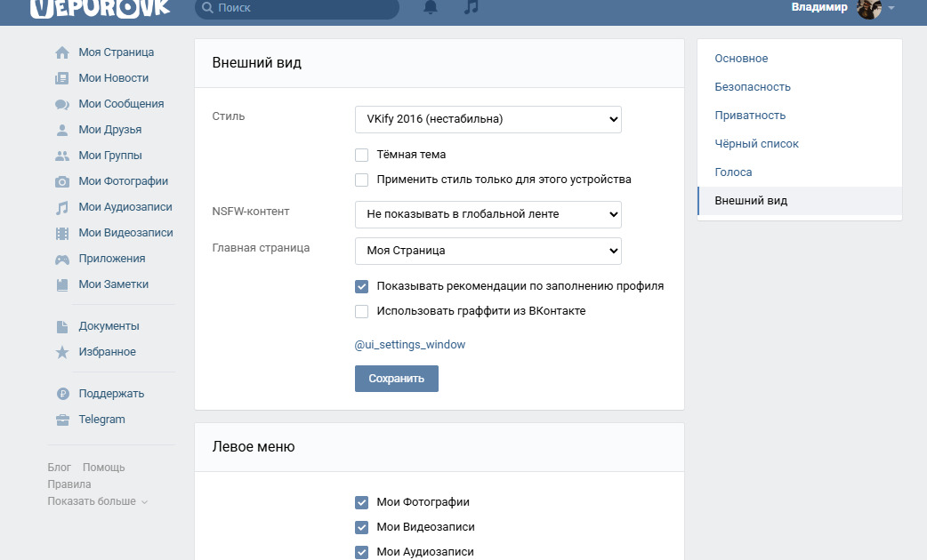Tick Использовать граффити из ВКонтакте checkbox

click(362, 311)
